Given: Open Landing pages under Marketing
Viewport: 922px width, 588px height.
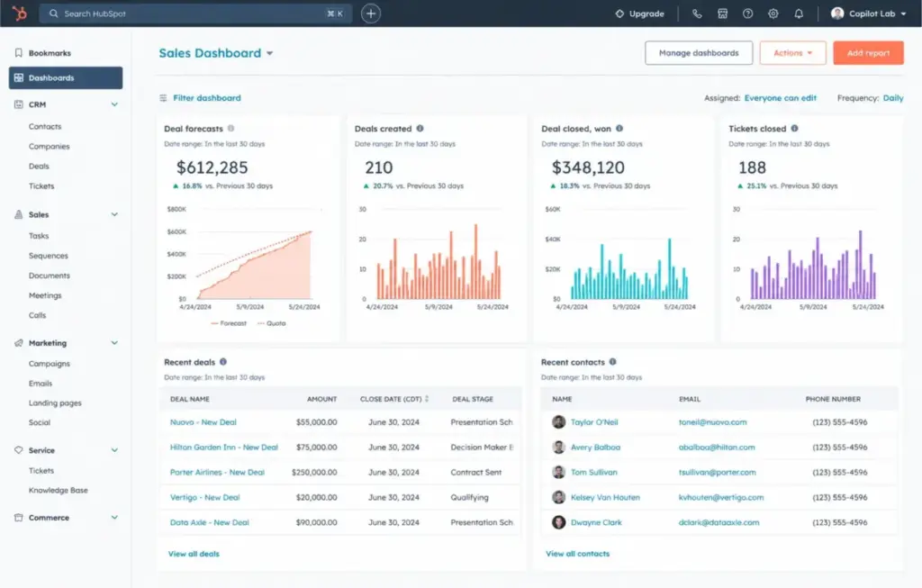Looking at the screenshot, I should [x=55, y=403].
